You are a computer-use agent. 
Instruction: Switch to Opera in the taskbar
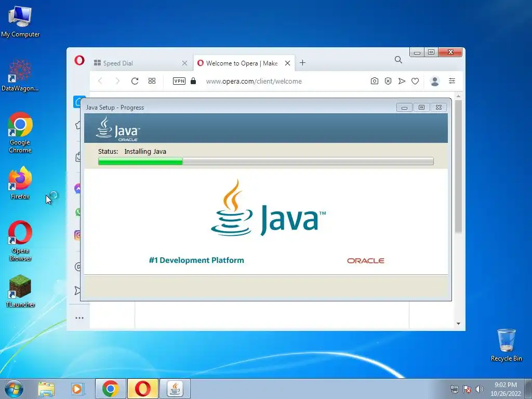pos(143,389)
